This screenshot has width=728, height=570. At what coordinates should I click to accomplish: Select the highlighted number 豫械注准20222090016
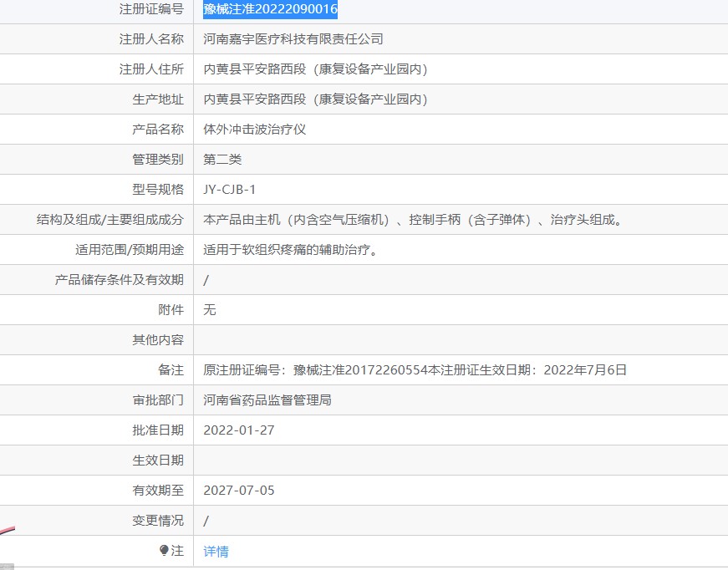(x=270, y=9)
